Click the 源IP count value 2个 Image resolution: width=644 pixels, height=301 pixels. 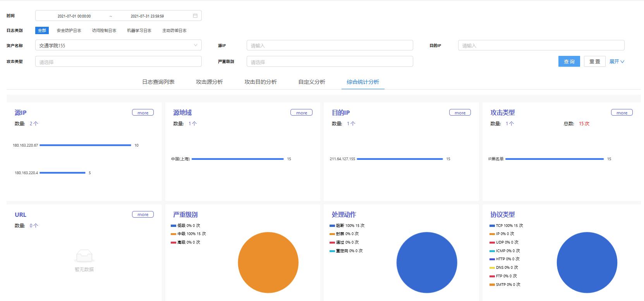(x=34, y=124)
